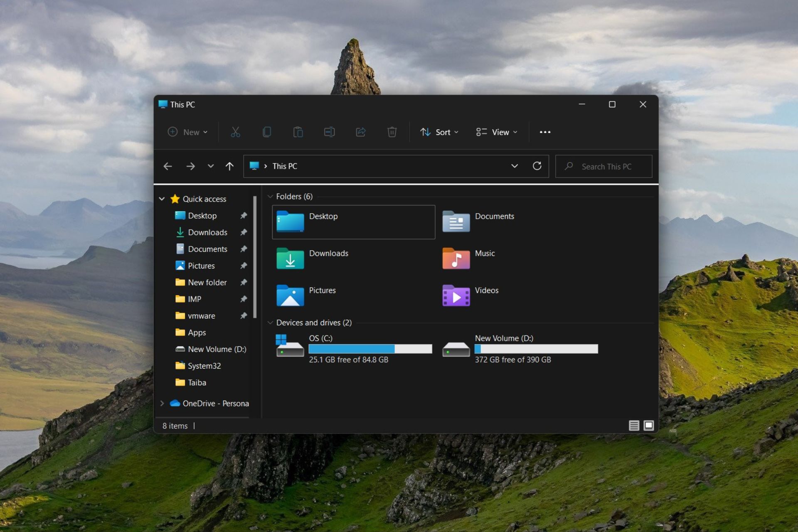
Task: Click the navigation pane scrollbar
Action: tap(255, 257)
